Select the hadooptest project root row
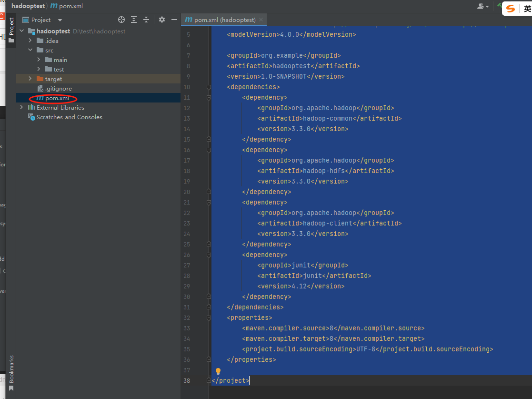Screen dimensions: 532x399 coord(99,31)
